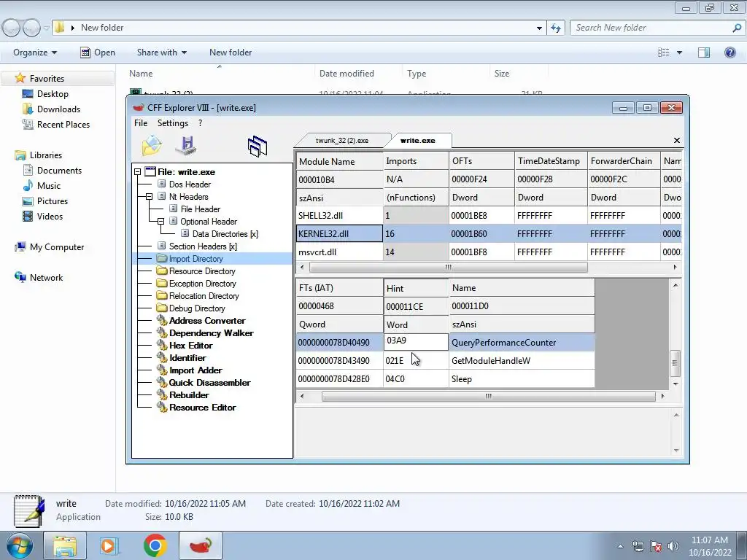Screen dimensions: 747x560
Task: Click the module list horizontal scrollbar thumb
Action: (x=449, y=267)
